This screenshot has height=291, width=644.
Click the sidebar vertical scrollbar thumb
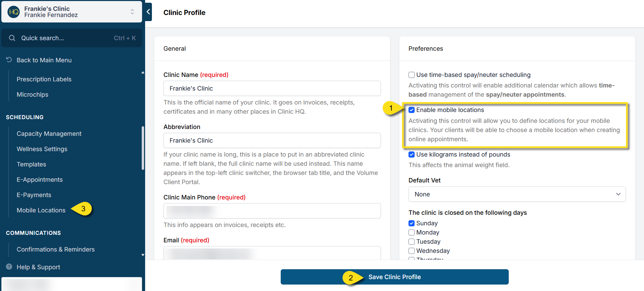[x=143, y=148]
